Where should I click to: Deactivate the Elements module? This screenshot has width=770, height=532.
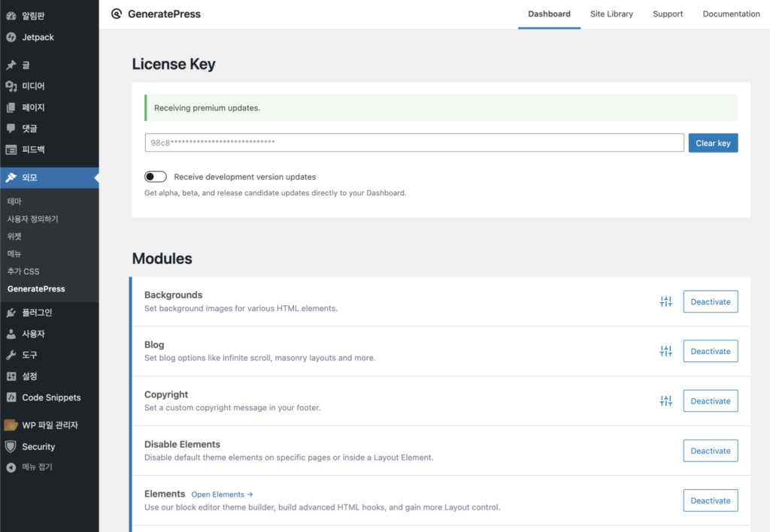[x=710, y=500]
